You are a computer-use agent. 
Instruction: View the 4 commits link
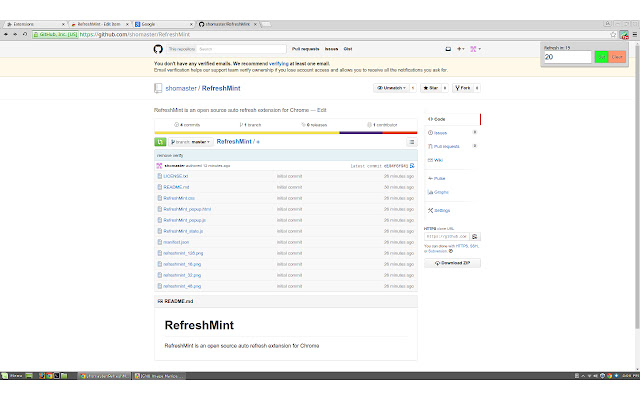[x=187, y=125]
